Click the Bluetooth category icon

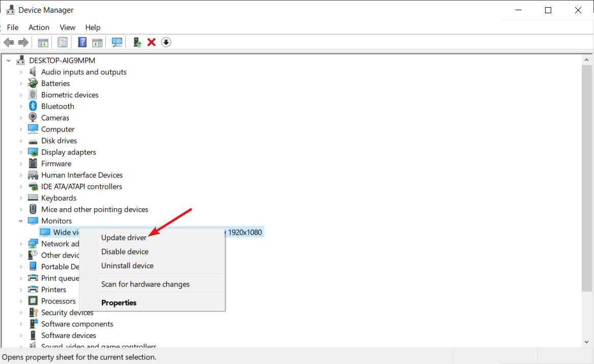(33, 106)
